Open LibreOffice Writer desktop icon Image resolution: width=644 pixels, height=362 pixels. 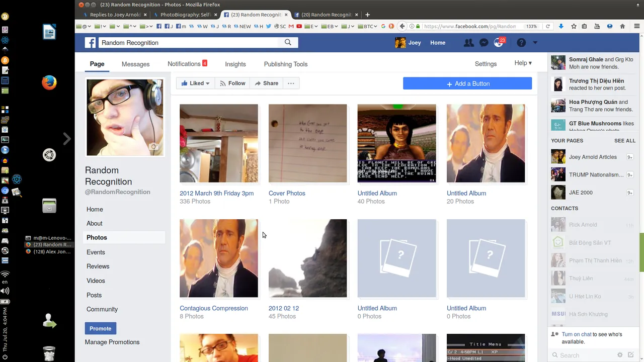pyautogui.click(x=49, y=32)
